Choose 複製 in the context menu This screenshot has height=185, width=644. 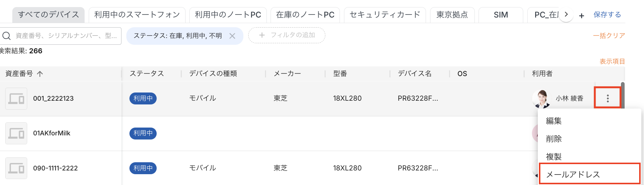tap(554, 157)
